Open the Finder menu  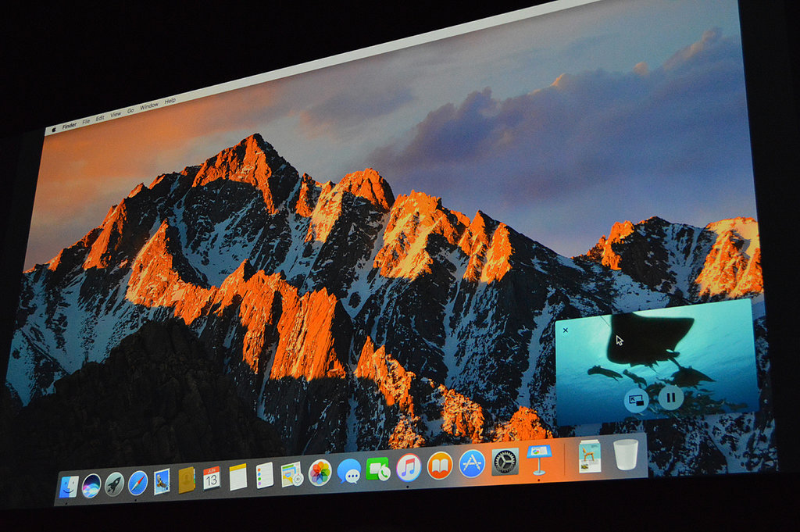tap(70, 126)
